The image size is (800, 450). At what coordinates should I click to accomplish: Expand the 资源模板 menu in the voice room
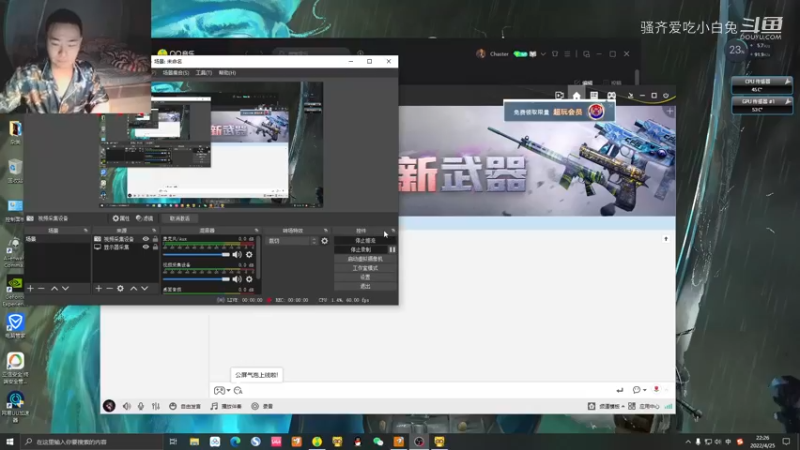(x=606, y=406)
